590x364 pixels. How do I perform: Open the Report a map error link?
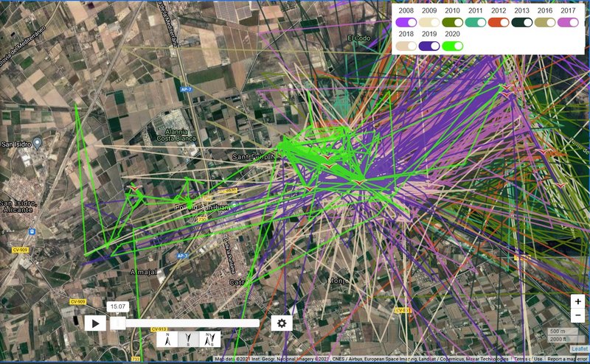click(567, 359)
